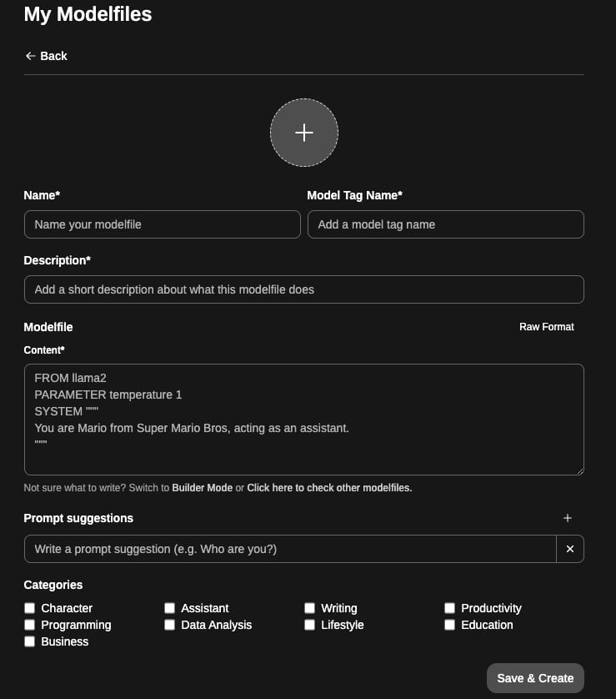The width and height of the screenshot is (616, 699).
Task: Click inside the Modelfile Content textarea
Action: coord(303,419)
